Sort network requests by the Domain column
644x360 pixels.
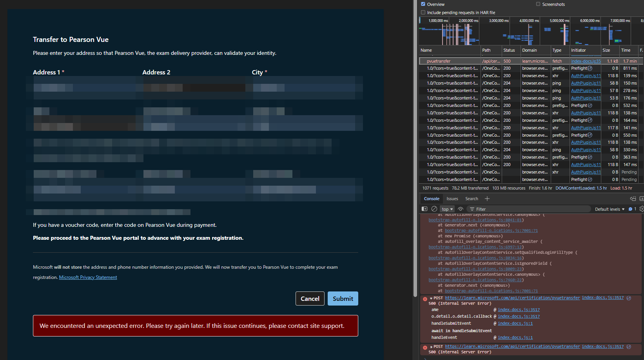tap(535, 50)
